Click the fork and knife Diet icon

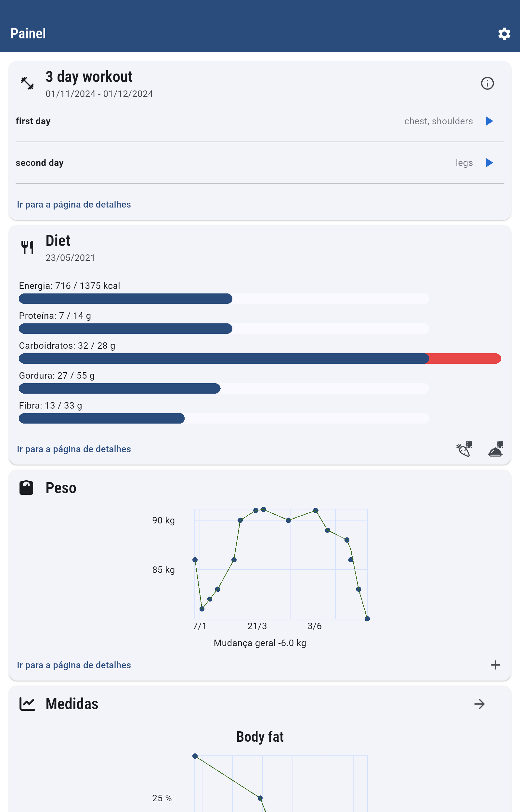27,247
